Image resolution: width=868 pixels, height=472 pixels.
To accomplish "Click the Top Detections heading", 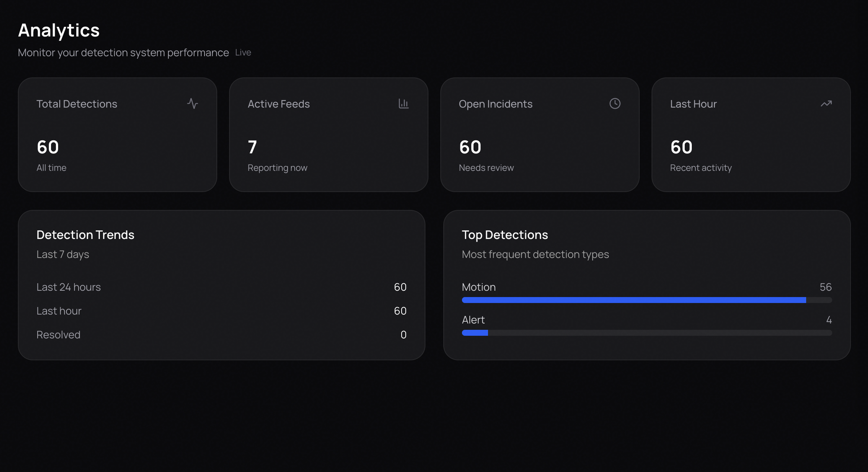I will [x=504, y=235].
